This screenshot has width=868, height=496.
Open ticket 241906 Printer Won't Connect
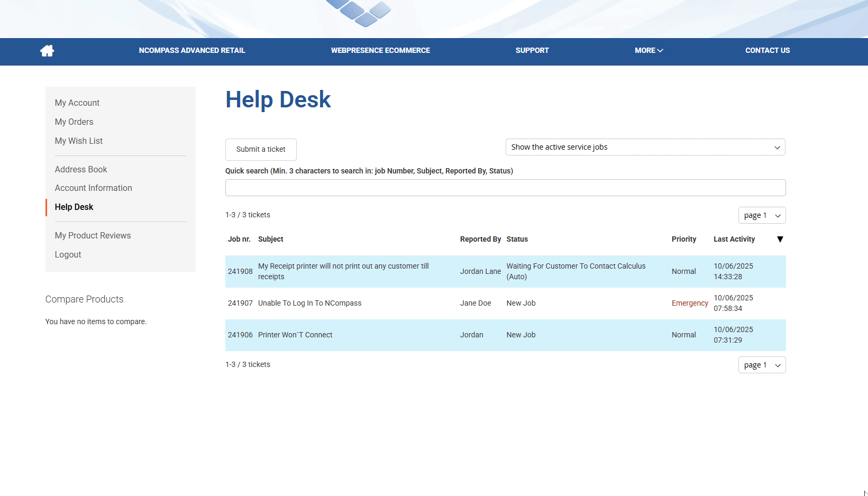click(x=295, y=335)
